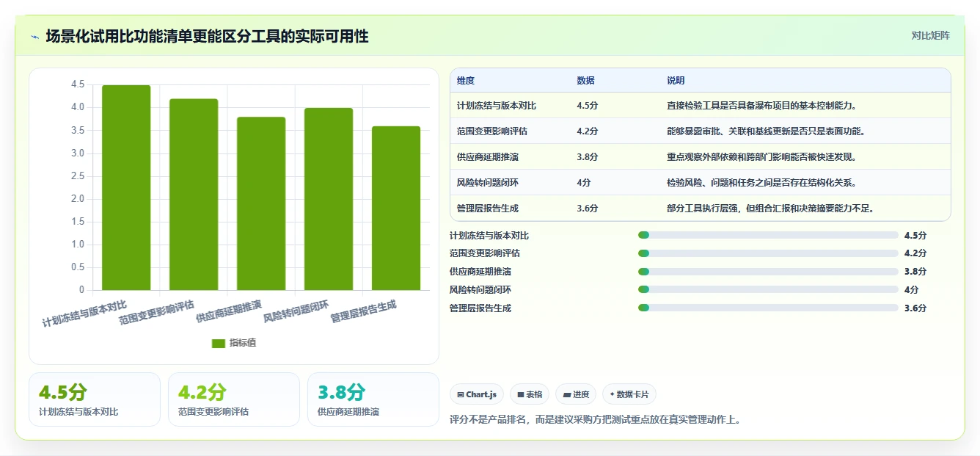The image size is (980, 456).
Task: Click the 供应商延期推演 chart bar
Action: pyautogui.click(x=261, y=203)
